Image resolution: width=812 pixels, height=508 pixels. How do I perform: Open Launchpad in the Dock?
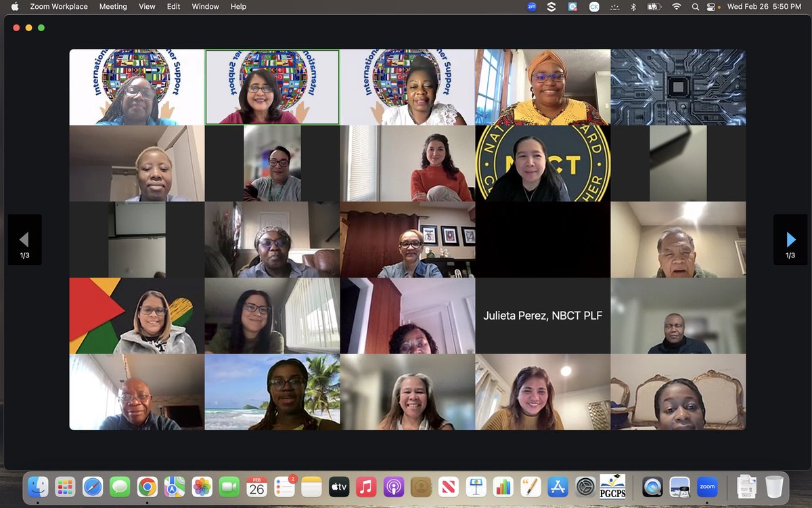coord(65,486)
